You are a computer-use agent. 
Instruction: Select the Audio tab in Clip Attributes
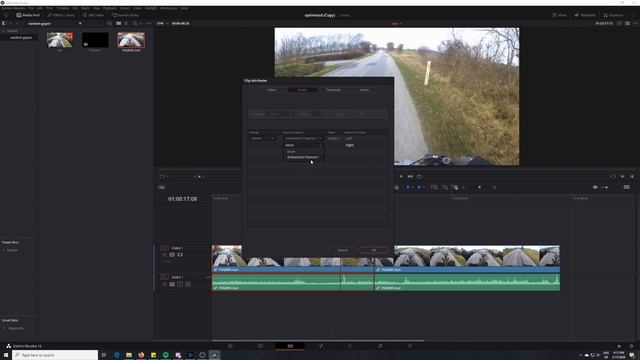tap(302, 90)
